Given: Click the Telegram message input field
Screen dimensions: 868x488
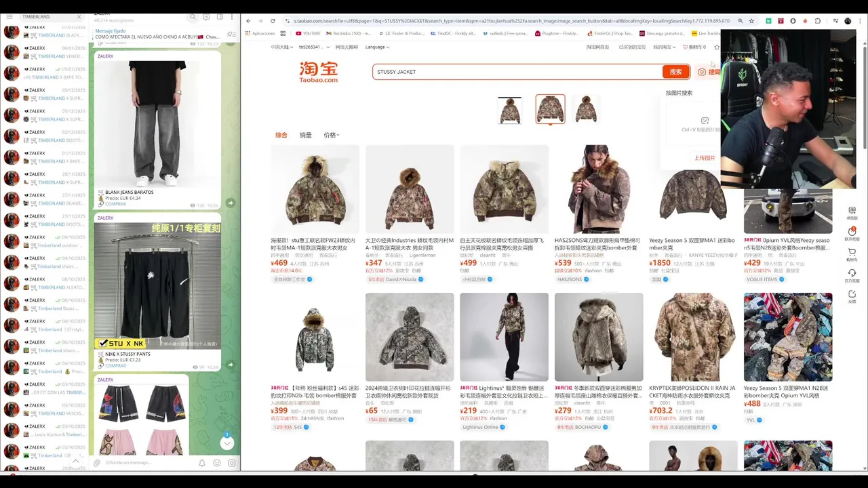Looking at the screenshot, I should (x=149, y=463).
